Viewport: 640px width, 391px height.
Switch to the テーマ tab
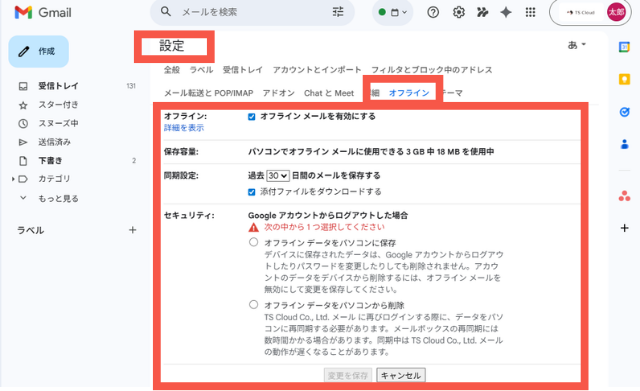pyautogui.click(x=453, y=93)
